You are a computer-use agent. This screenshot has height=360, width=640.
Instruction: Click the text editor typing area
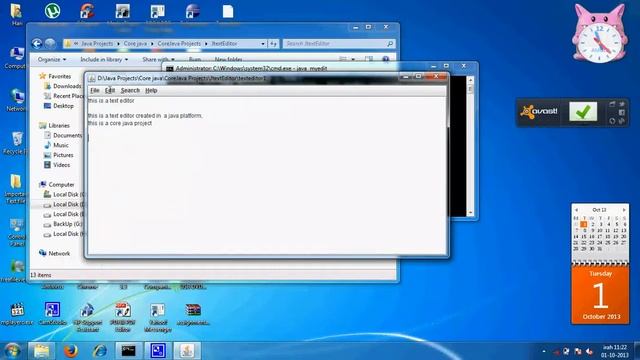point(267,176)
